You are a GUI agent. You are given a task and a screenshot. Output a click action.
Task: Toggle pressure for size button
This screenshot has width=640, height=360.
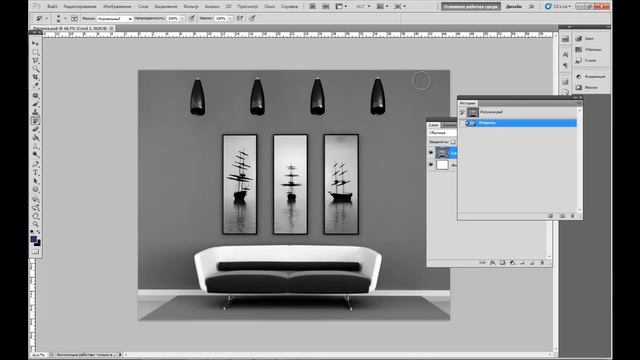[252, 18]
